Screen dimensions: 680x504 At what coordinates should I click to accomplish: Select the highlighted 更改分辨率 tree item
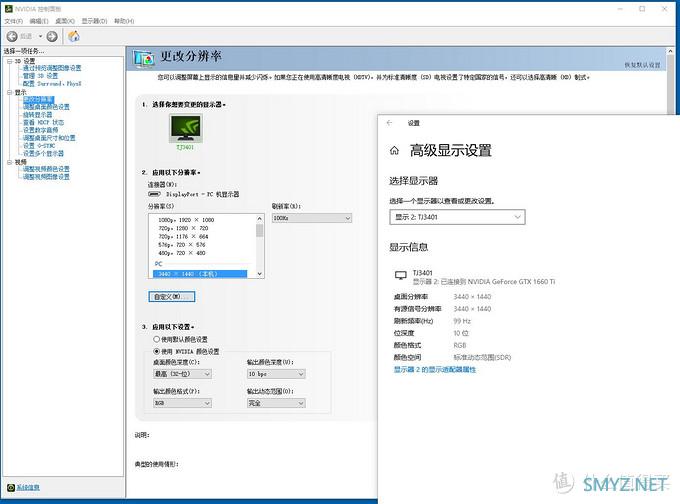coord(39,99)
